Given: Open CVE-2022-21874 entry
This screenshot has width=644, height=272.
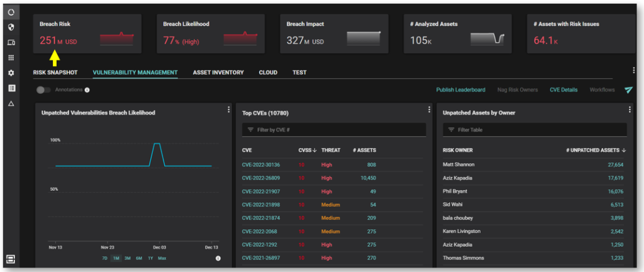Looking at the screenshot, I should [x=261, y=218].
